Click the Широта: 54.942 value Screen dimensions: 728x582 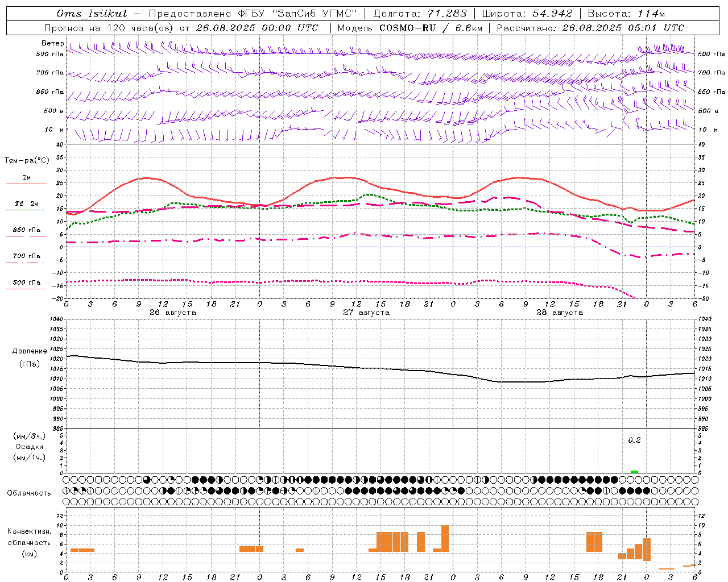coord(526,14)
